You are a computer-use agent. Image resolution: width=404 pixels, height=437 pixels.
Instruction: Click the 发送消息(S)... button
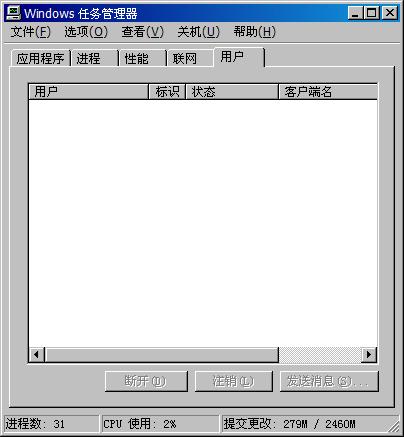pos(329,381)
